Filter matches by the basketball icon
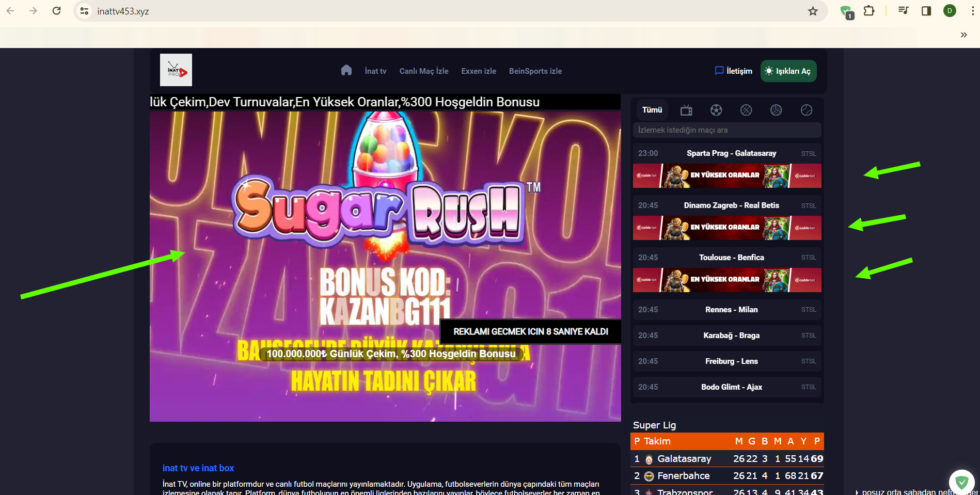This screenshot has width=980, height=495. pos(746,110)
